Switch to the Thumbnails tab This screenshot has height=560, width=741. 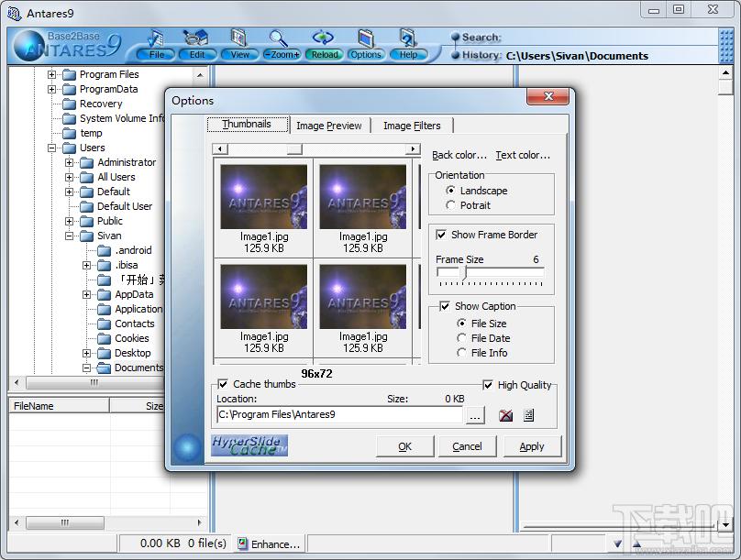249,124
